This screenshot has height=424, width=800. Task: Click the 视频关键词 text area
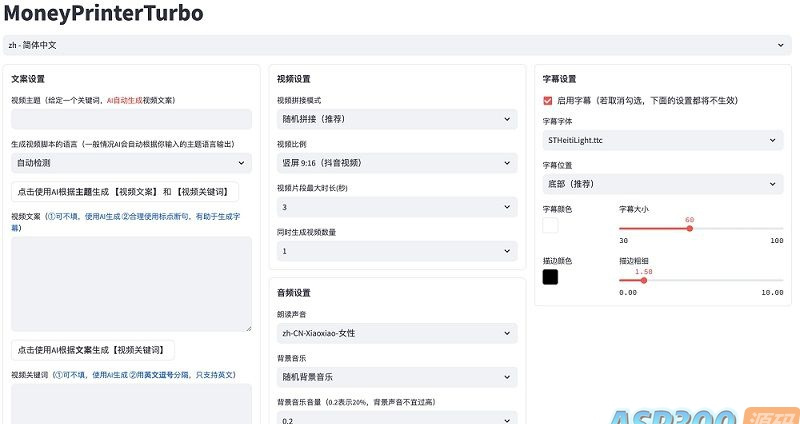[132, 404]
